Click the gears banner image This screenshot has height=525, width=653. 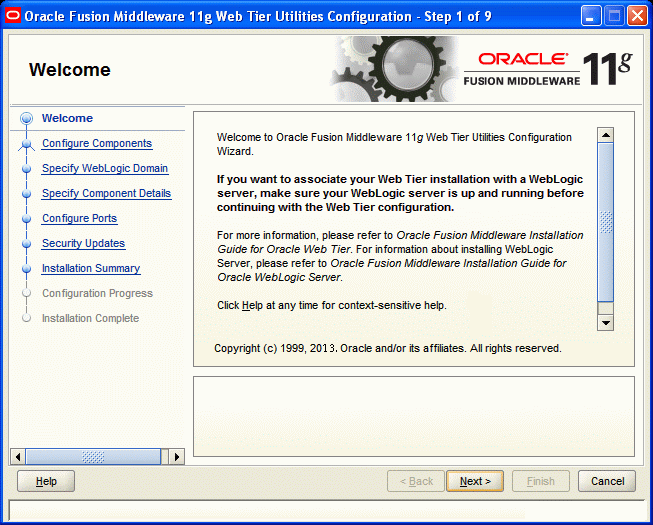pyautogui.click(x=394, y=69)
